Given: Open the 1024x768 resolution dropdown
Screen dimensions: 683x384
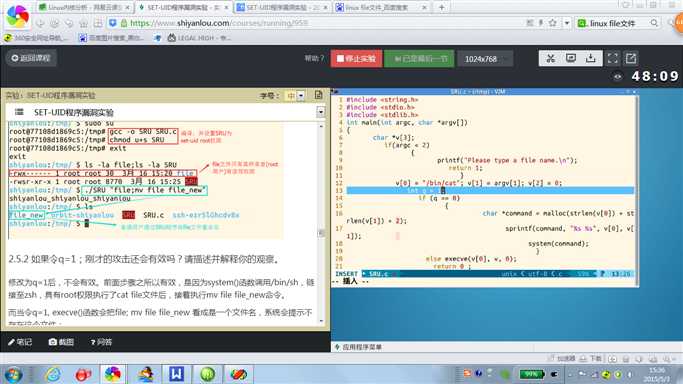Looking at the screenshot, I should [x=485, y=59].
